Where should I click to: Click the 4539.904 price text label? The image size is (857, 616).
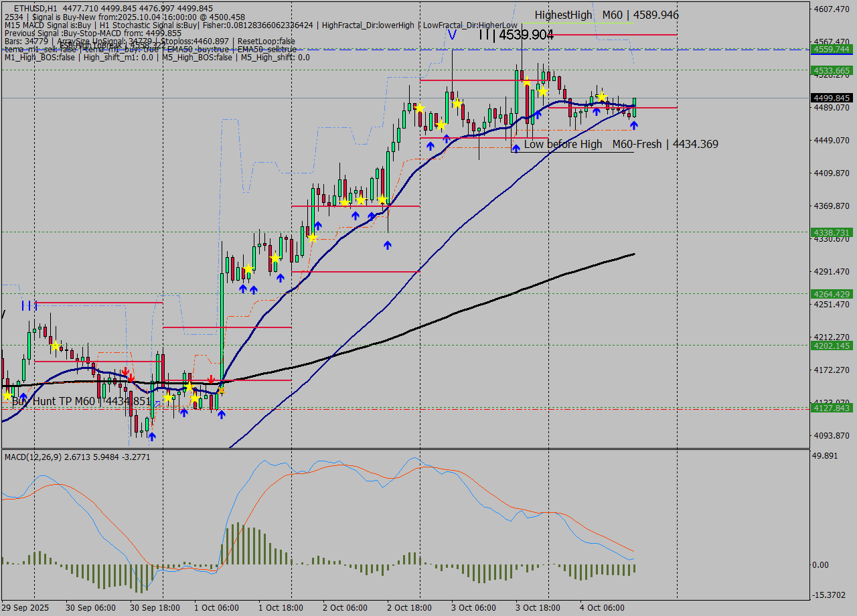[526, 35]
